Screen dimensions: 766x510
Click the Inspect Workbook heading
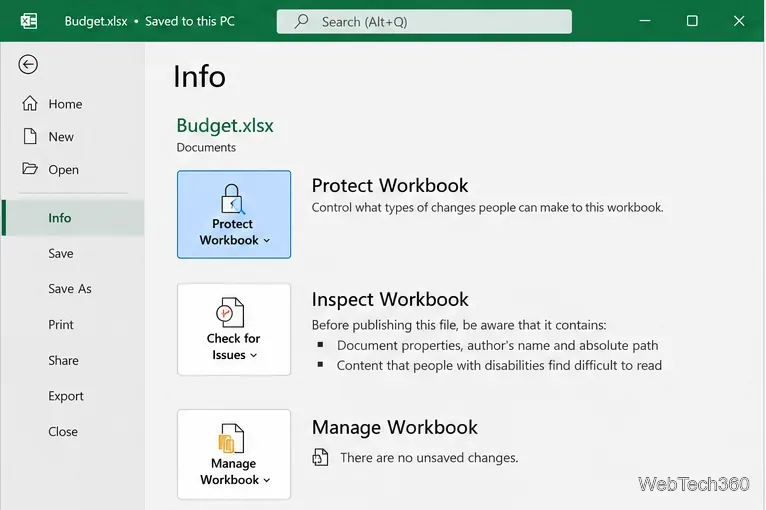click(x=390, y=299)
